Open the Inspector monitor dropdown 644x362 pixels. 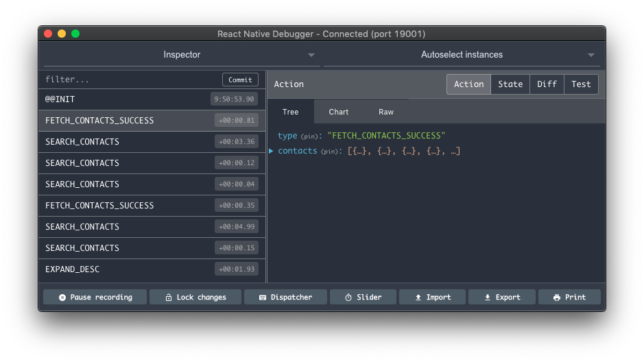point(182,55)
